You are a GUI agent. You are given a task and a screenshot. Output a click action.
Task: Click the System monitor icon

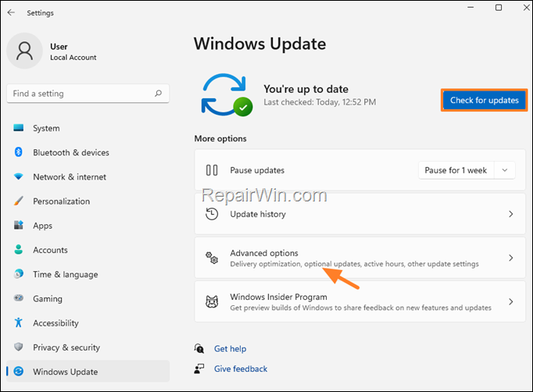pyautogui.click(x=18, y=128)
